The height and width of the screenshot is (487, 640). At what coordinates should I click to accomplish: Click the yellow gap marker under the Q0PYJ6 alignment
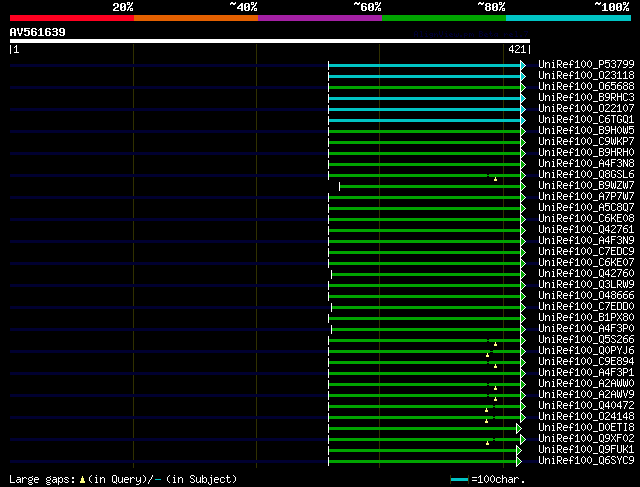[x=487, y=355]
